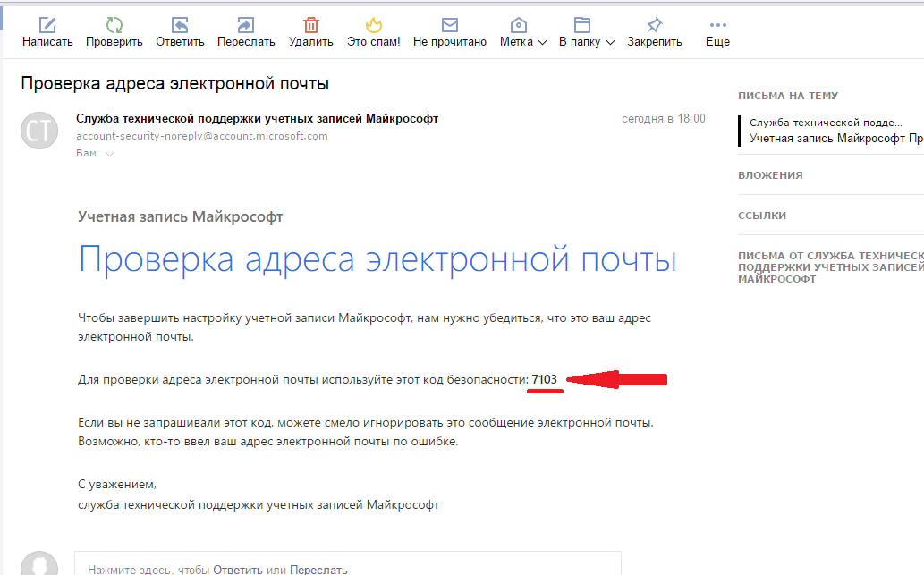Pin the message with Закрепить icon
924x575 pixels.
coord(654,25)
